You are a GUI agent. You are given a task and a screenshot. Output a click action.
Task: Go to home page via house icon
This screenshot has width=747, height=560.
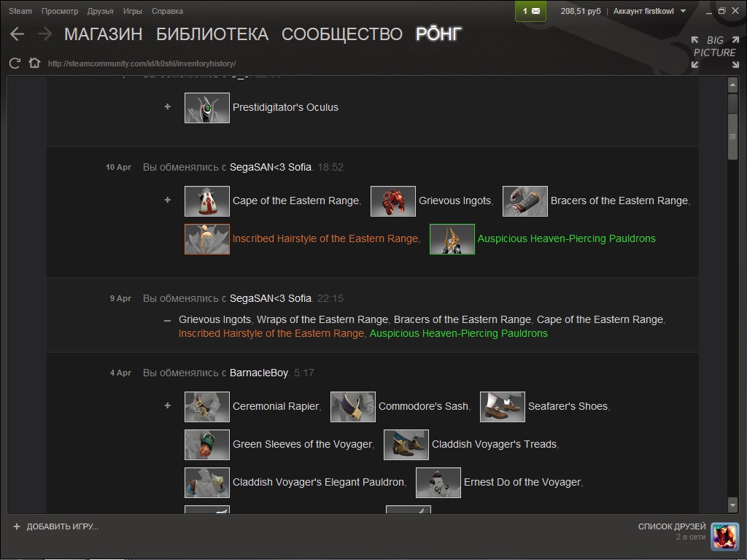pos(34,63)
